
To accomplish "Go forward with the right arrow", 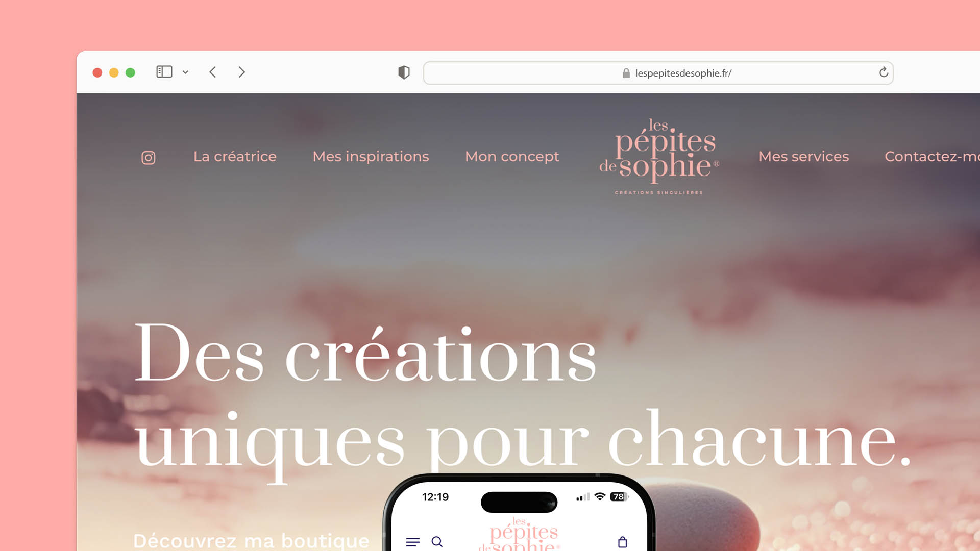I will 241,72.
